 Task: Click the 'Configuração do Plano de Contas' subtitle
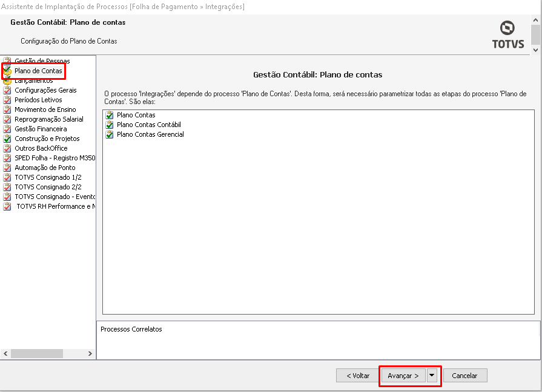click(x=69, y=41)
